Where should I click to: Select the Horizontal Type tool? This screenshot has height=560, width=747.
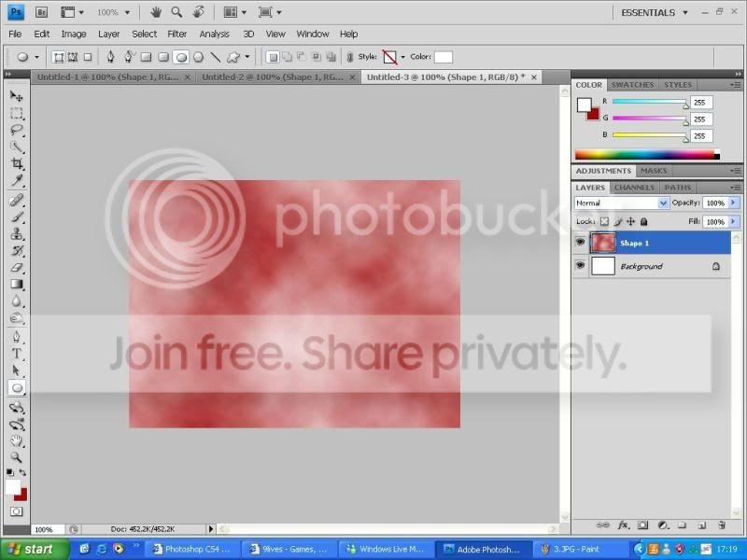pyautogui.click(x=17, y=354)
